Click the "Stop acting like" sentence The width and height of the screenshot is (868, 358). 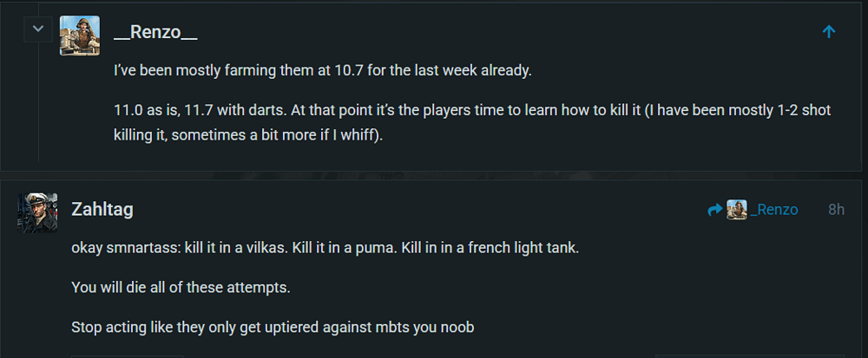coord(273,329)
